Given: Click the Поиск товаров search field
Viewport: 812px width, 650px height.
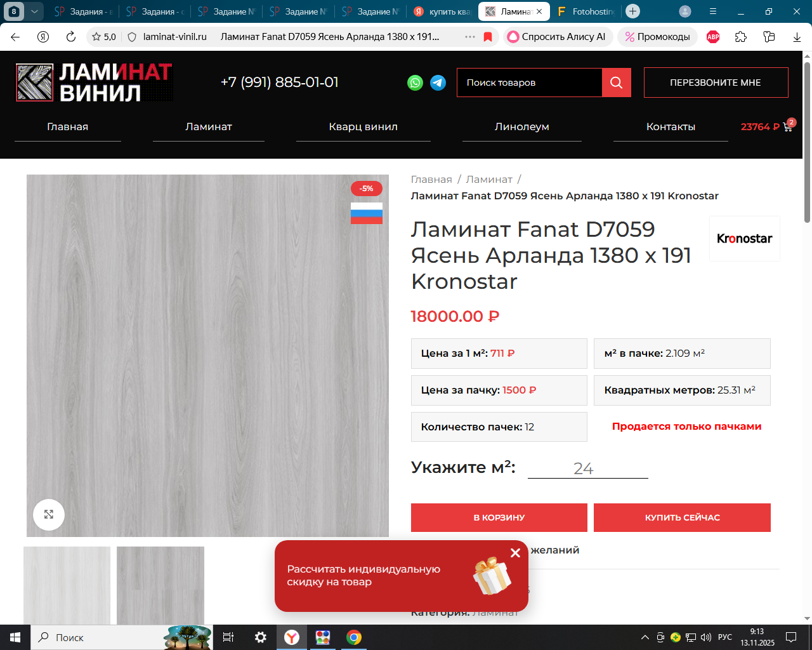Looking at the screenshot, I should click(530, 83).
